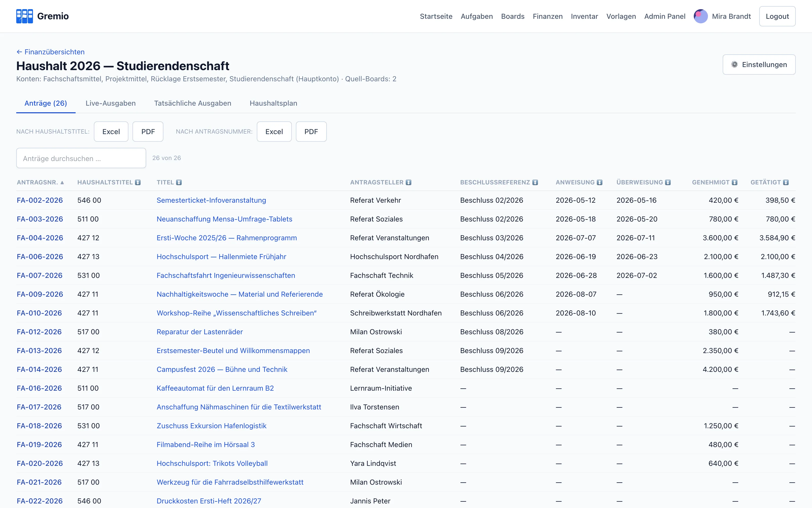Click the Beschlussreferenz sort icon
812x508 pixels.
(535, 182)
